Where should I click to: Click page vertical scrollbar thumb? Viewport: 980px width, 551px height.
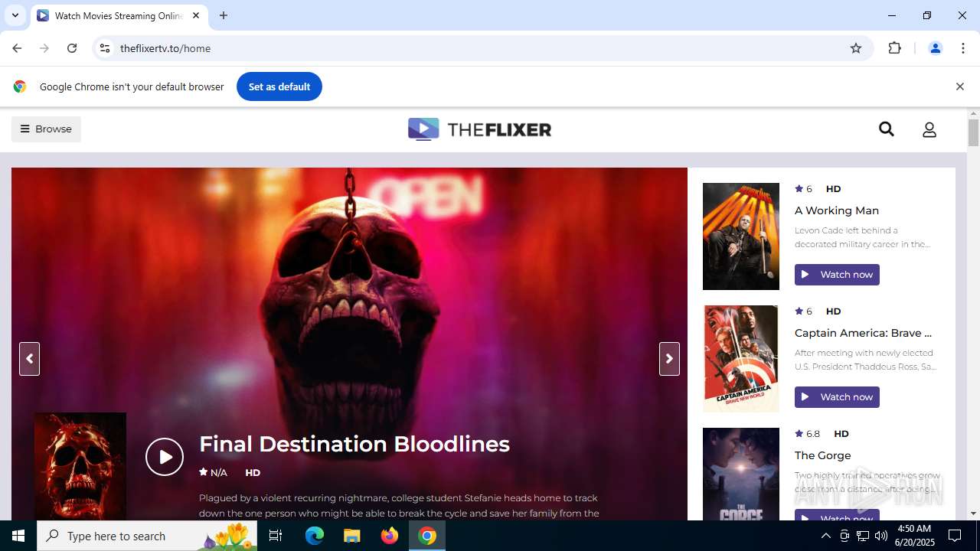coord(973,132)
